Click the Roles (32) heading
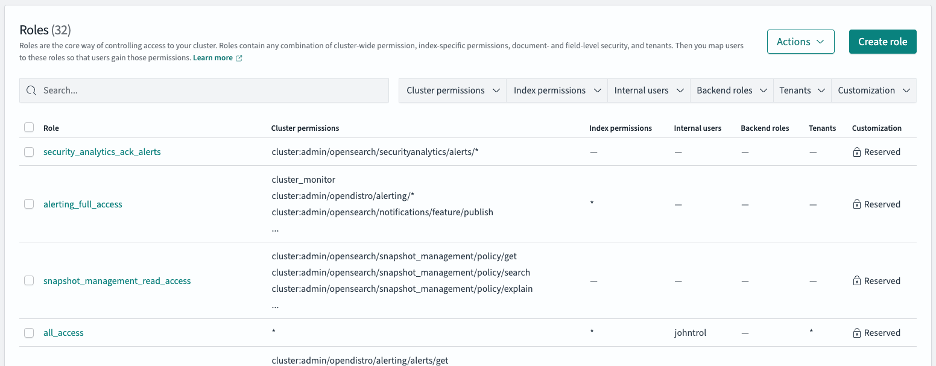The image size is (936, 366). (45, 30)
